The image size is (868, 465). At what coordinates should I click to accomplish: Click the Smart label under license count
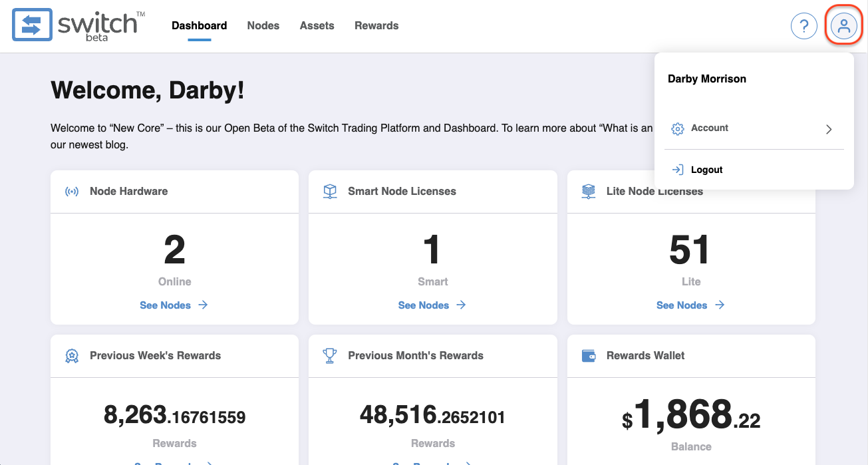click(432, 281)
